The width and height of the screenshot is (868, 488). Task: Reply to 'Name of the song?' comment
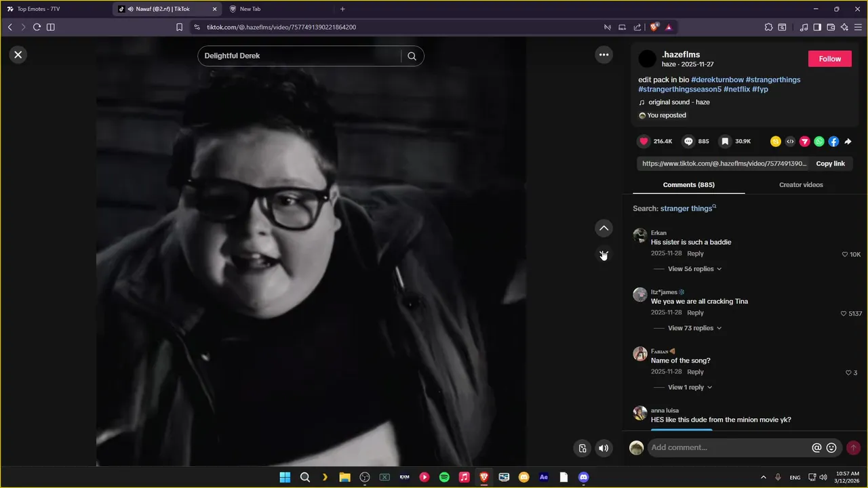(x=695, y=371)
